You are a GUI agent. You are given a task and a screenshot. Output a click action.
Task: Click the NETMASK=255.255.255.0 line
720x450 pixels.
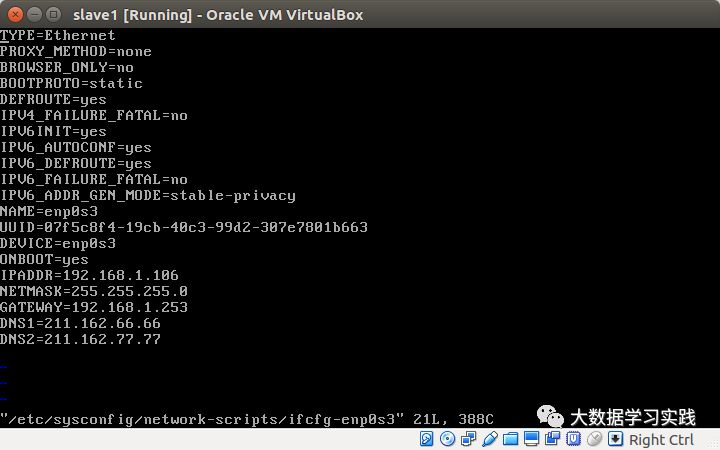[x=94, y=292]
